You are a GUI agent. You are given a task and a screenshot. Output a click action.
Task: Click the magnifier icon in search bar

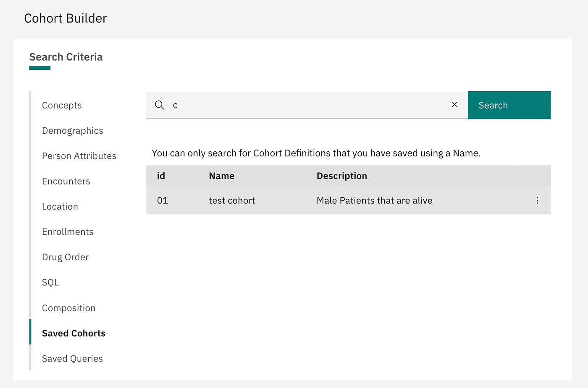pos(159,105)
